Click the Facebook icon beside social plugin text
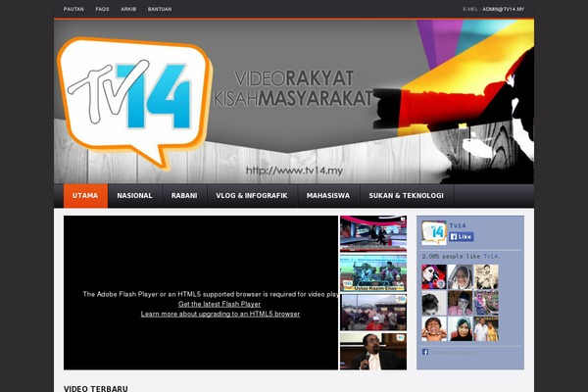Viewport: 588px width, 392px height. [425, 352]
